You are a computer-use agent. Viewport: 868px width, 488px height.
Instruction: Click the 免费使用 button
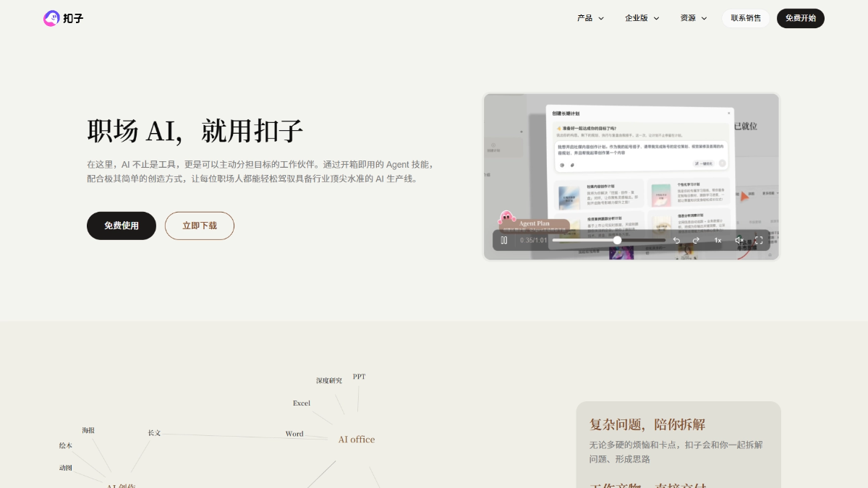pyautogui.click(x=122, y=226)
